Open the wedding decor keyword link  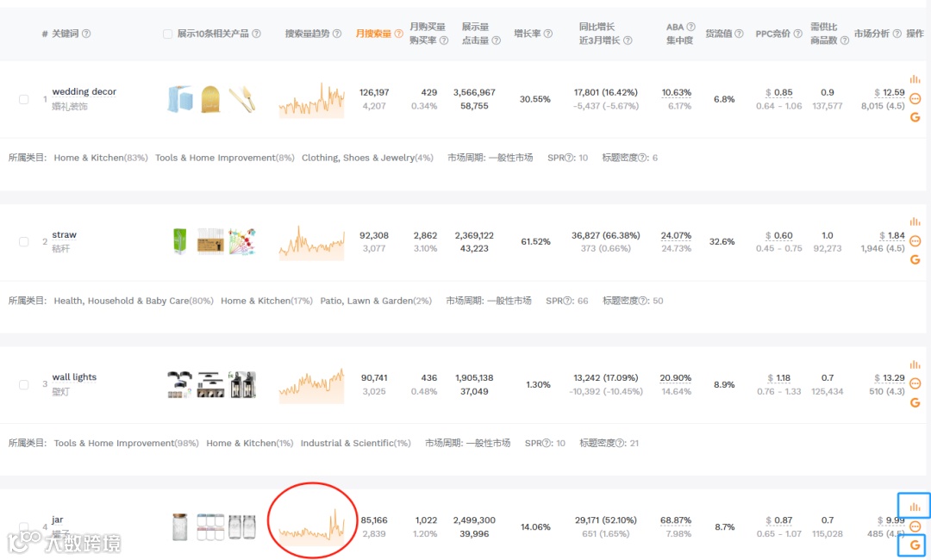[x=84, y=91]
